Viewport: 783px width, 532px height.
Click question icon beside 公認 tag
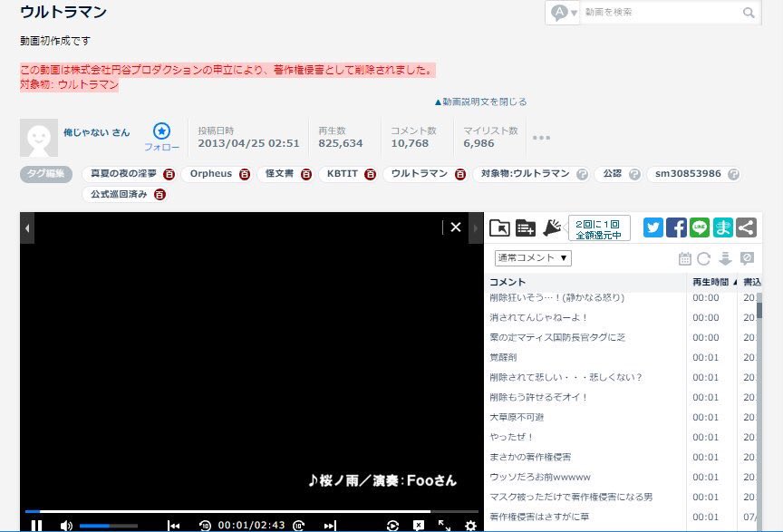(x=634, y=174)
